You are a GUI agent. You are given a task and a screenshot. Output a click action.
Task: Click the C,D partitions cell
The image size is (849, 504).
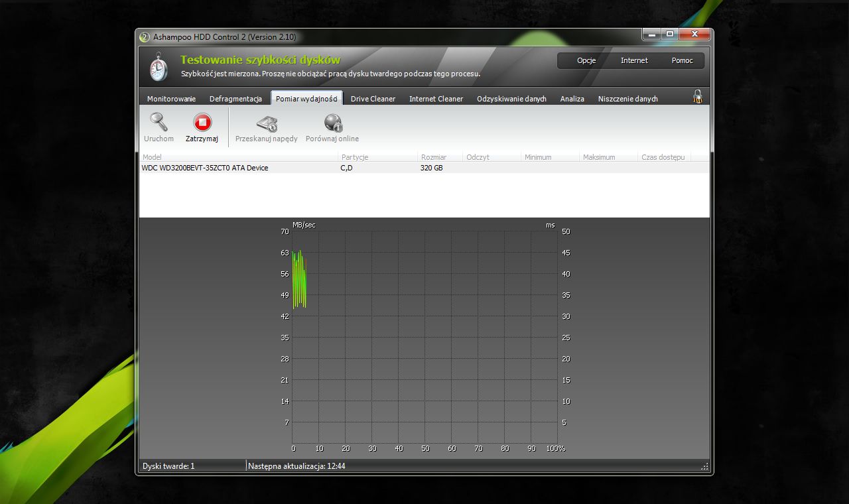(347, 168)
